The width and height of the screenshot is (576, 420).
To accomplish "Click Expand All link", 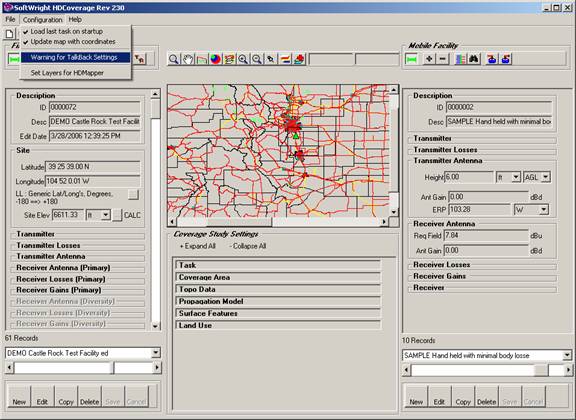I will [x=198, y=246].
